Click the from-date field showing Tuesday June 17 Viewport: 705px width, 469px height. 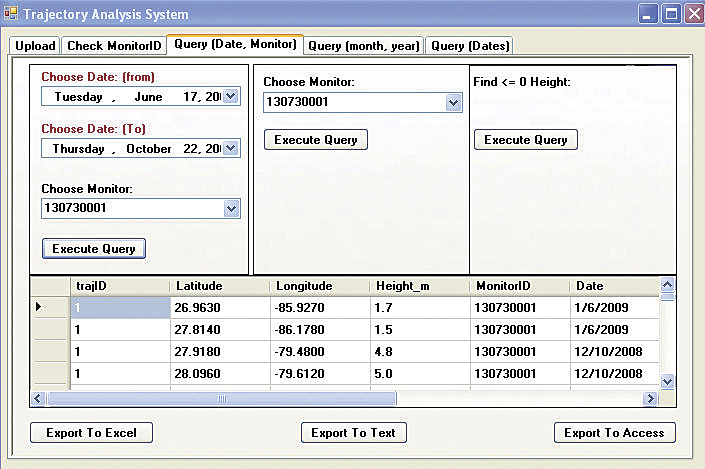coord(141,96)
